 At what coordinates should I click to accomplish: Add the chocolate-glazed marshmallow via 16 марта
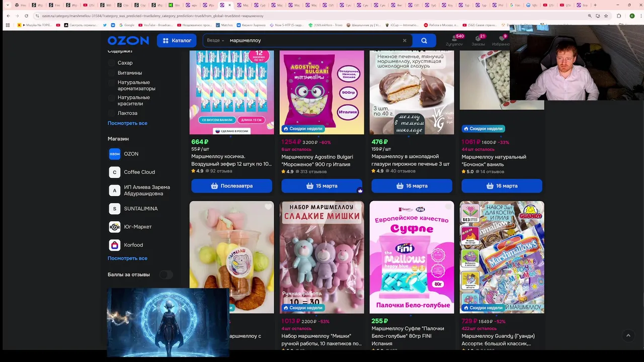(x=412, y=186)
